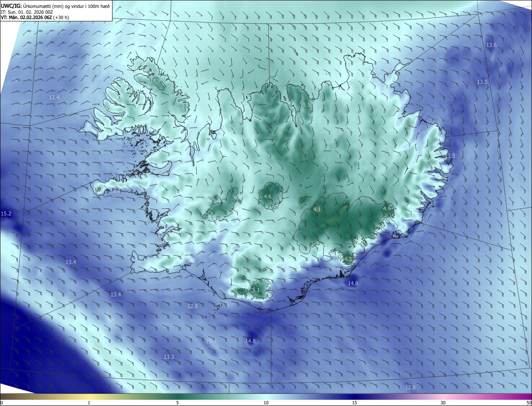The height and width of the screenshot is (406, 532).
Task: Click the 13.6 value label on the map
Action: click(491, 45)
